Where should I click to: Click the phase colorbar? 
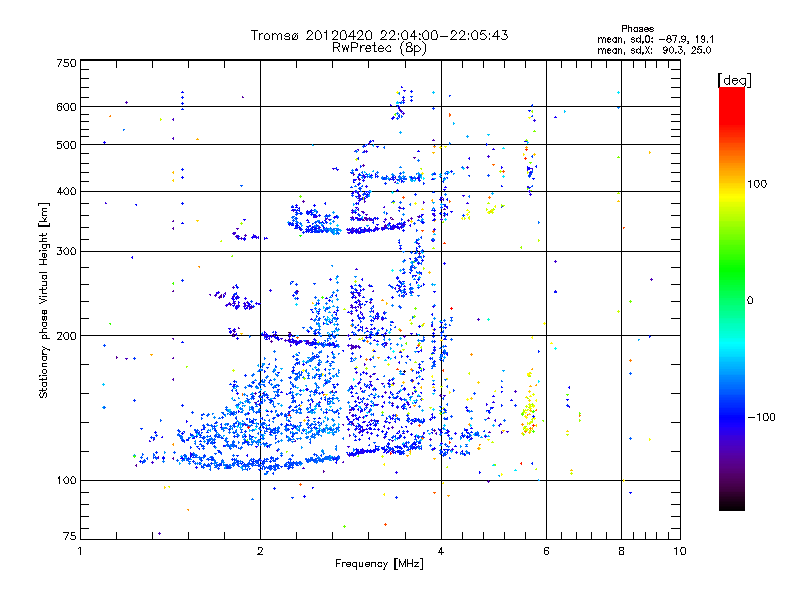[x=732, y=298]
